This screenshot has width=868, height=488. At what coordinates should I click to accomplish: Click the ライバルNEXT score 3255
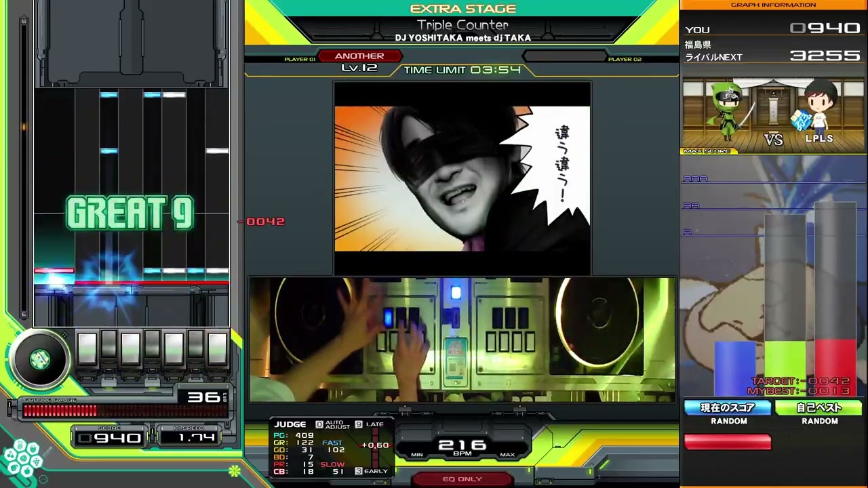pyautogui.click(x=825, y=56)
